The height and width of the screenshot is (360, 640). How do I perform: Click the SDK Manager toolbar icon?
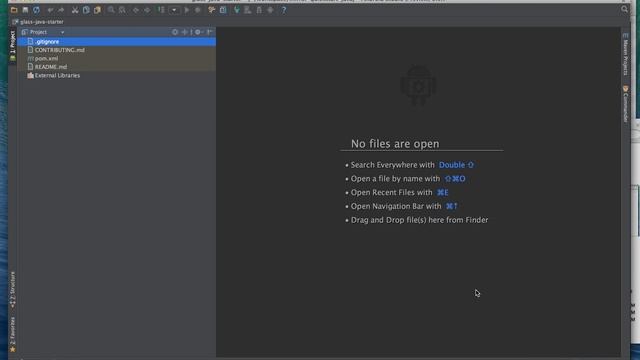[x=259, y=10]
